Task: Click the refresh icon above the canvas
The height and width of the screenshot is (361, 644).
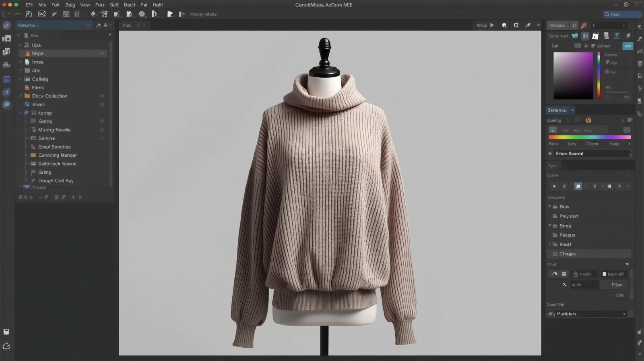Action: click(x=516, y=25)
